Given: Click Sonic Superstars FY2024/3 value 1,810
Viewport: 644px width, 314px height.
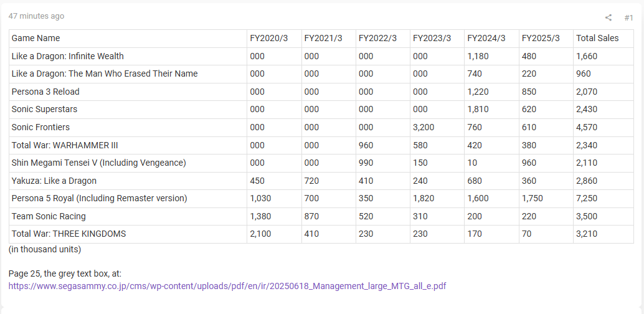Looking at the screenshot, I should (491, 109).
